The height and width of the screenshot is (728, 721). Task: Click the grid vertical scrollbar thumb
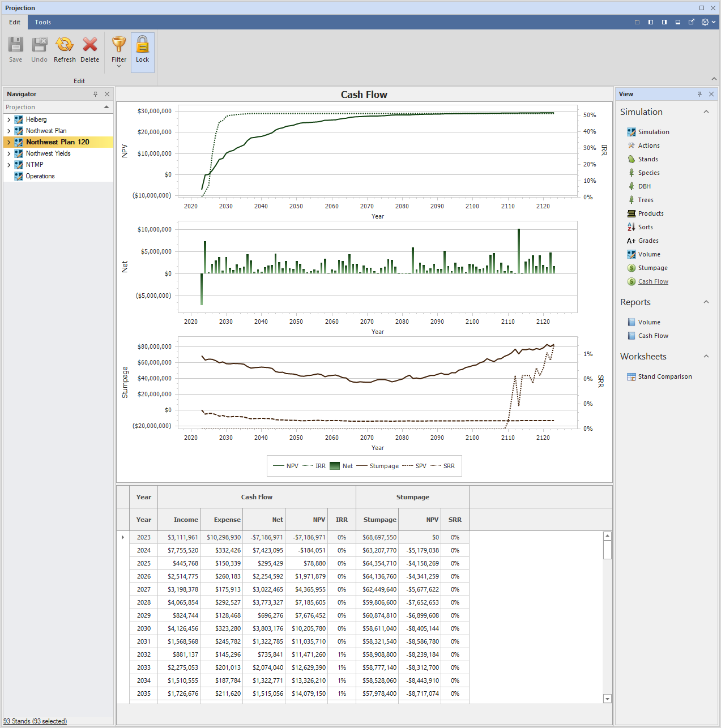(x=607, y=550)
